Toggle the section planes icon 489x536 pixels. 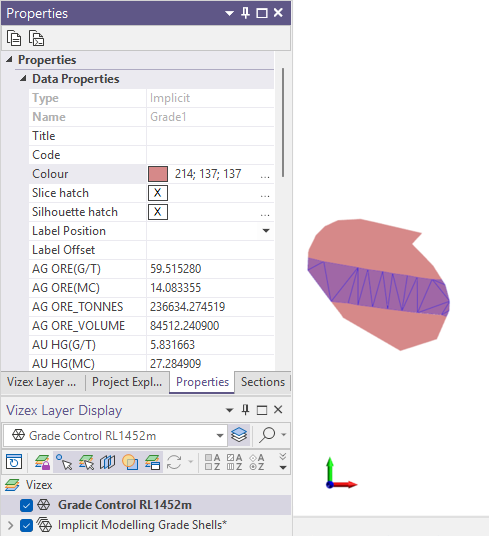pos(108,462)
